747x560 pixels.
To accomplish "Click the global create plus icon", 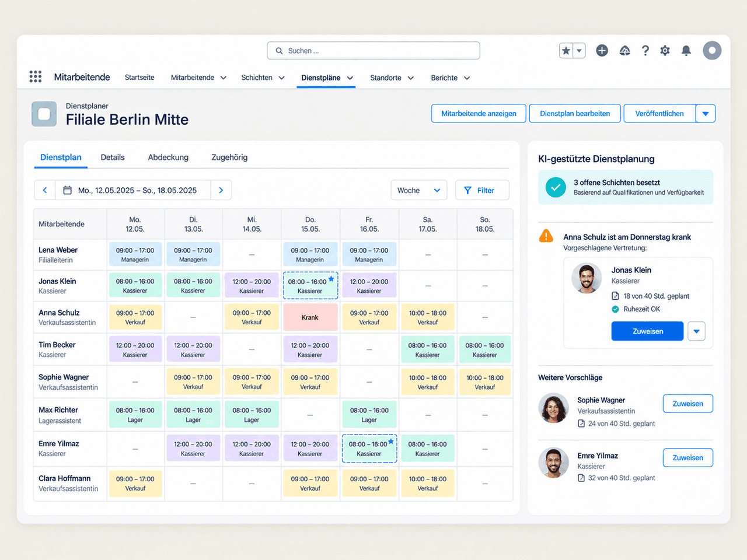I will click(602, 51).
